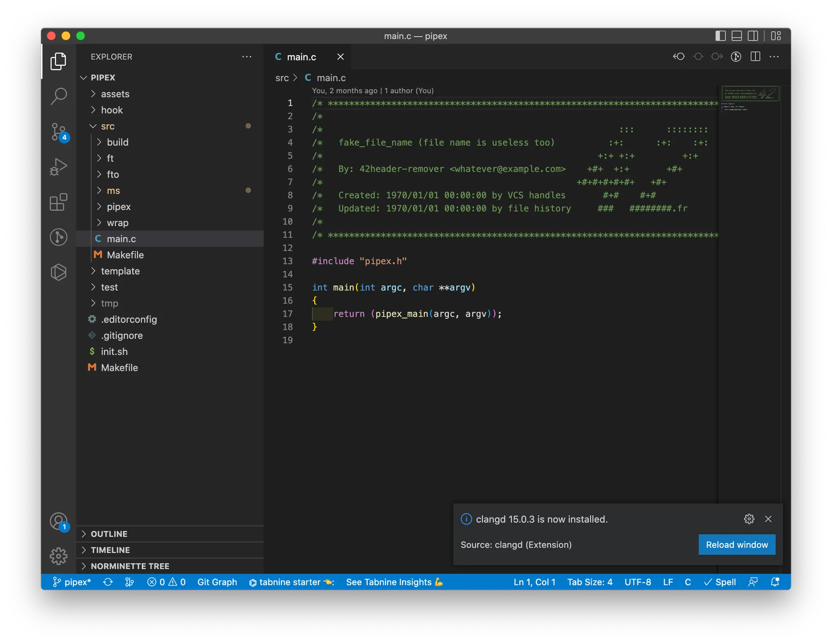Open the Search view in activity bar
Screen dimensions: 832x644
coord(58,96)
